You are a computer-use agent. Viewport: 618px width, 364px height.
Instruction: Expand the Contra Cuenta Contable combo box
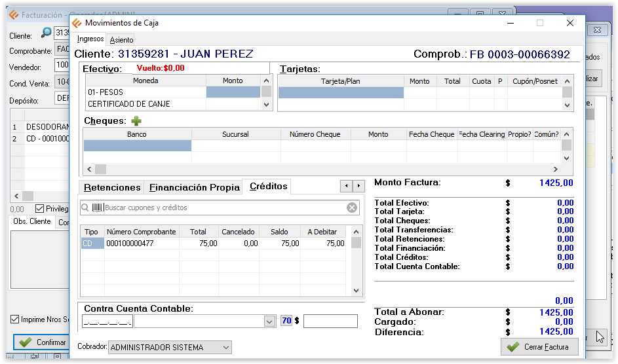269,321
